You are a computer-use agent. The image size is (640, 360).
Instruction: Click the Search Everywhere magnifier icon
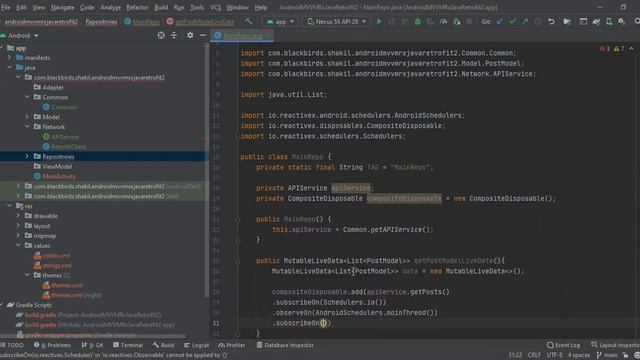(x=637, y=21)
